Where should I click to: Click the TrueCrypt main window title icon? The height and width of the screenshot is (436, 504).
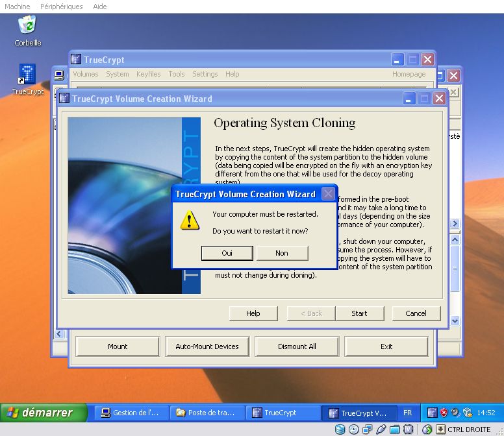pyautogui.click(x=76, y=60)
